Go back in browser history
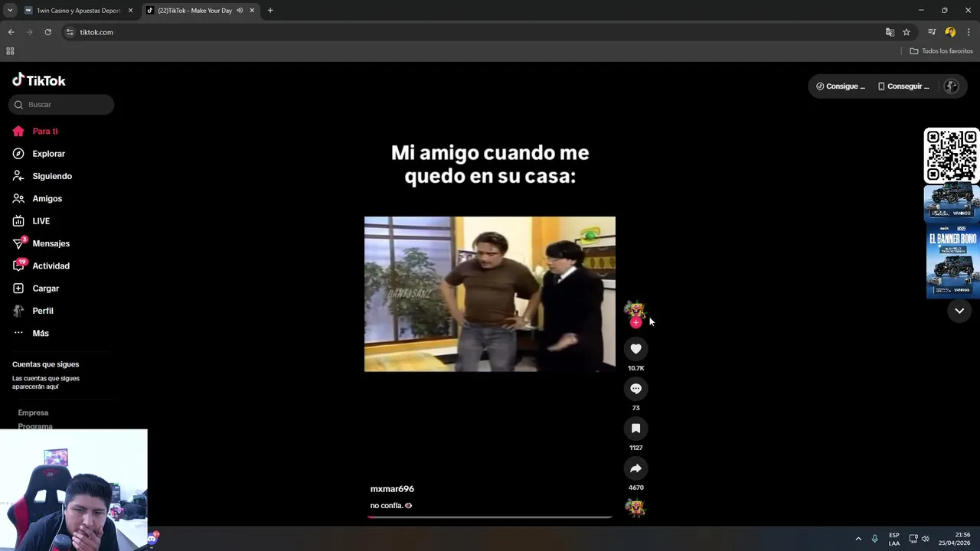This screenshot has height=551, width=980. tap(11, 32)
